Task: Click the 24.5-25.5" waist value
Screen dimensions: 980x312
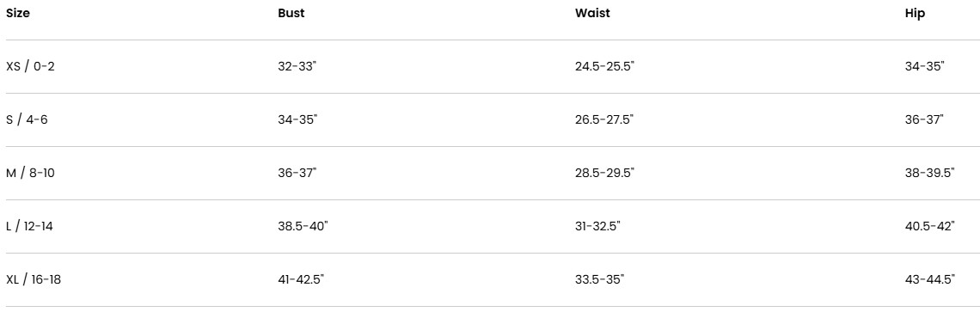Action: (x=604, y=66)
